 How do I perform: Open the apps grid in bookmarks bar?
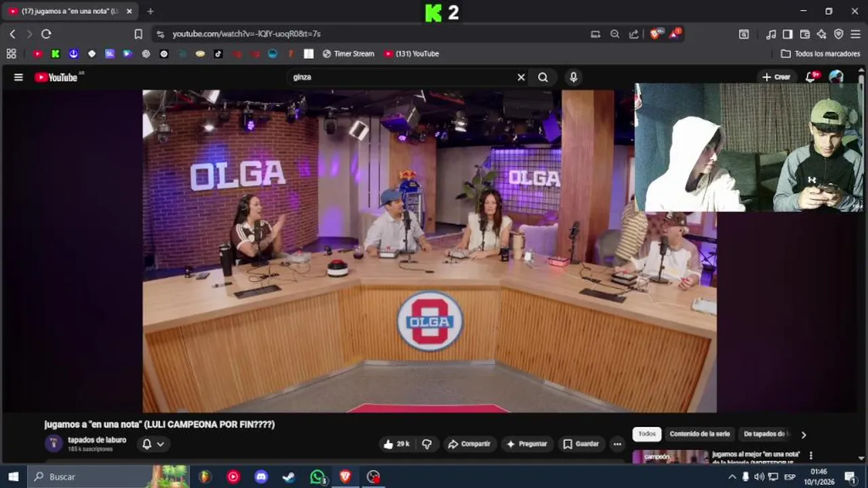pos(11,54)
